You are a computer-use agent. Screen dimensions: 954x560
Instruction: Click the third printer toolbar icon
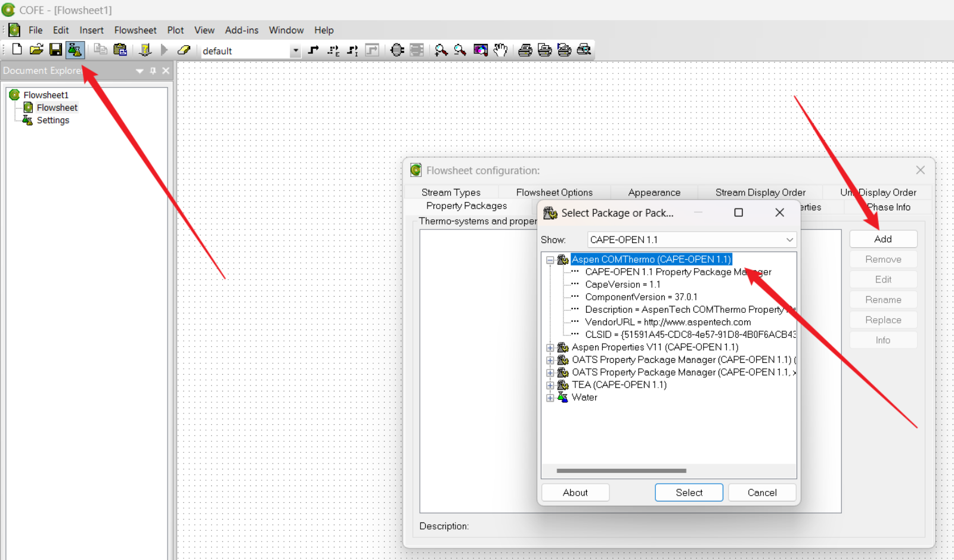565,50
